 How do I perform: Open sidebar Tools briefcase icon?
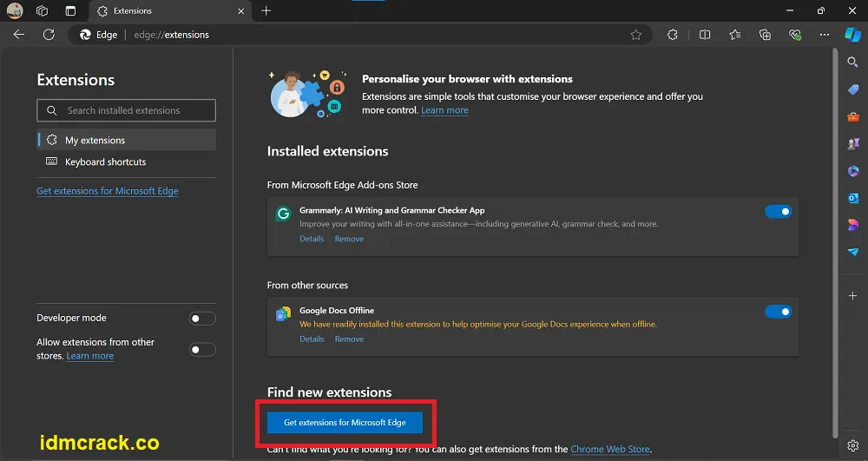coord(853,117)
